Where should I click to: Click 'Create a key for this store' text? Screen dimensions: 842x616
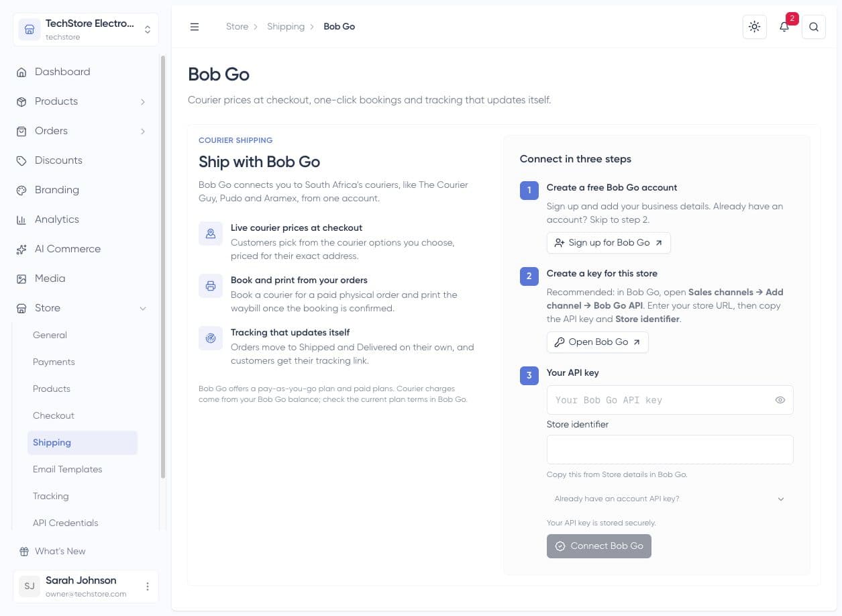click(602, 274)
